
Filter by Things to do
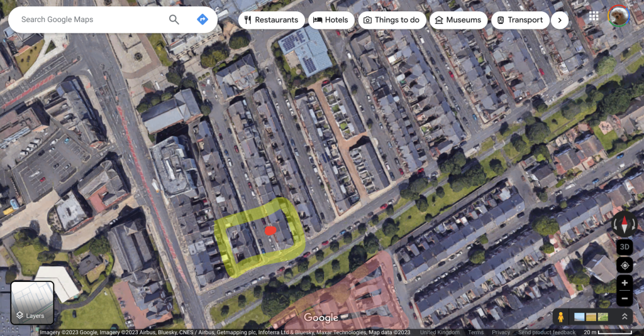[392, 20]
